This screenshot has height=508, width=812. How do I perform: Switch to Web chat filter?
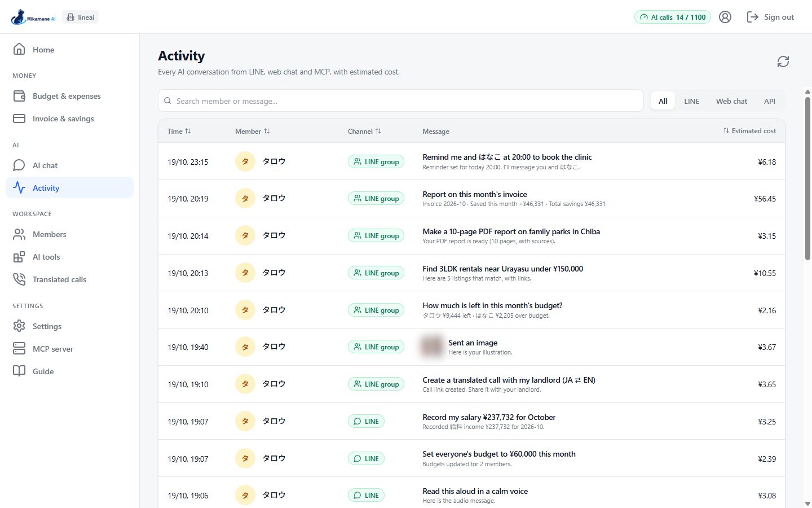(x=731, y=101)
